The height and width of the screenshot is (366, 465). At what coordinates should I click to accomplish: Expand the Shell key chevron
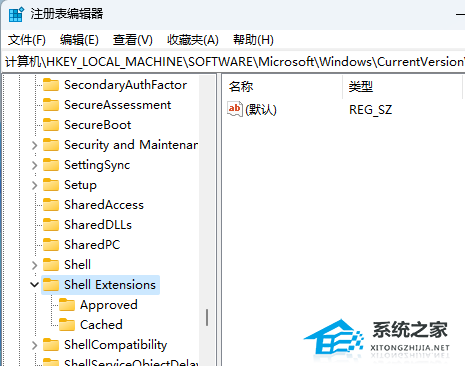tap(34, 265)
